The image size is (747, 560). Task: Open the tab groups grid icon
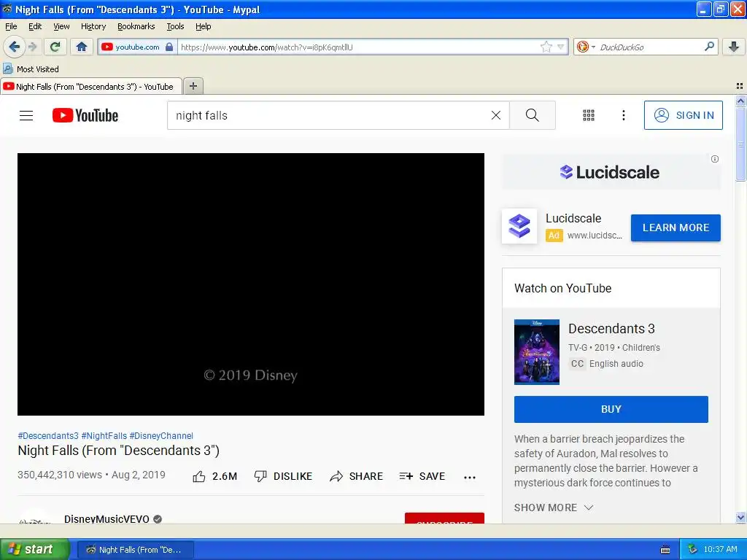coord(740,86)
